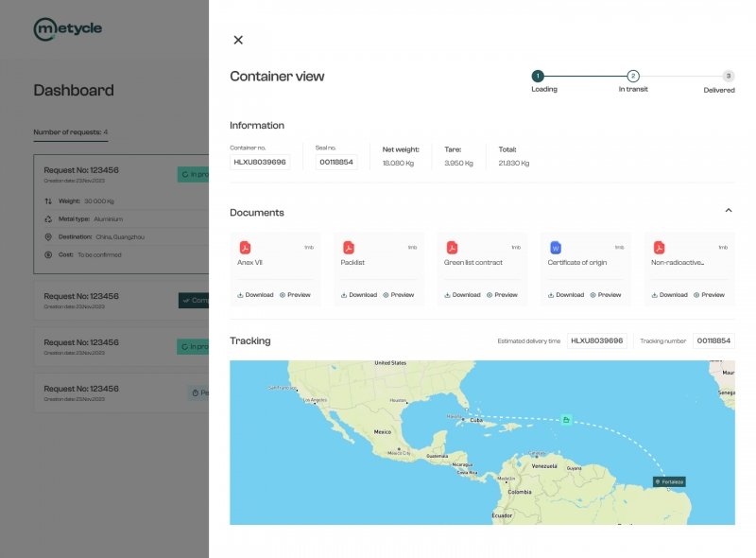Download the Anex VII document
The image size is (756, 558).
pos(255,295)
